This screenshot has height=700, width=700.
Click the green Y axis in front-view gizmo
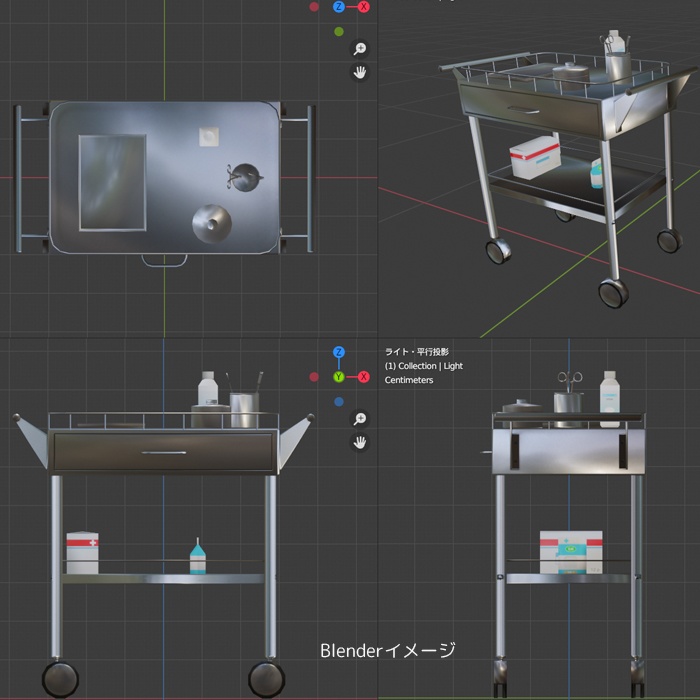(x=339, y=377)
